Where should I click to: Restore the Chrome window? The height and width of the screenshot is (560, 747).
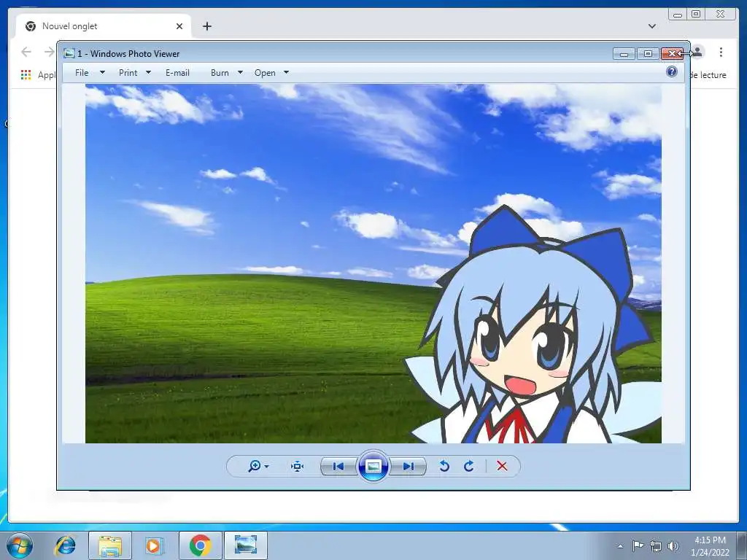pyautogui.click(x=696, y=15)
